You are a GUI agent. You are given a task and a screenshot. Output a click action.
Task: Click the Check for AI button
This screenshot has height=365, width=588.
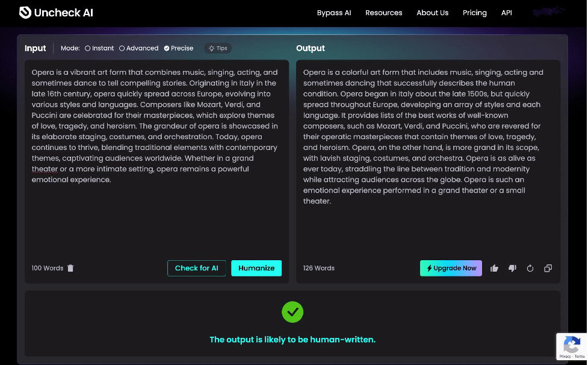[x=196, y=268]
